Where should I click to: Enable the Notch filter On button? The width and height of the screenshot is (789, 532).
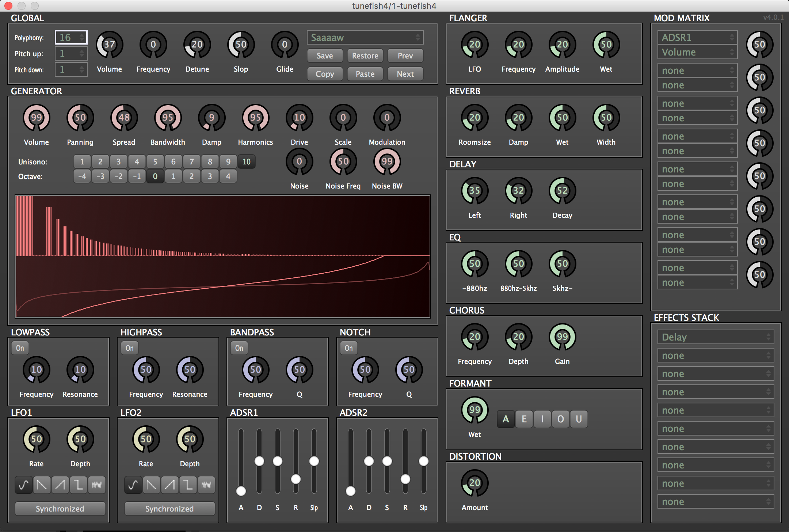349,348
